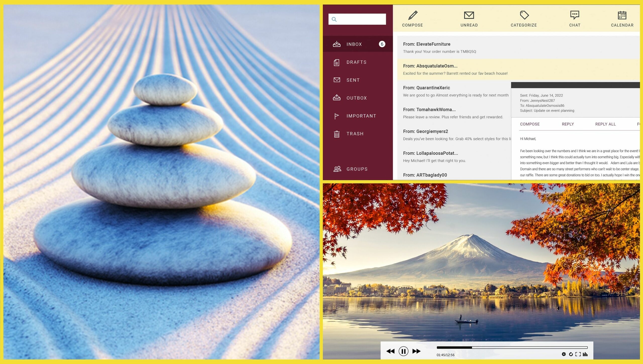The image size is (643, 364).
Task: Click email search input field
Action: tap(356, 19)
